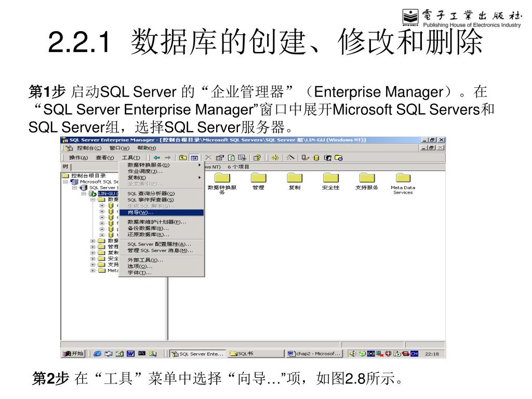This screenshot has height=399, width=532.
Task: Click the Help question-mark toolbar icon
Action: coord(257,158)
